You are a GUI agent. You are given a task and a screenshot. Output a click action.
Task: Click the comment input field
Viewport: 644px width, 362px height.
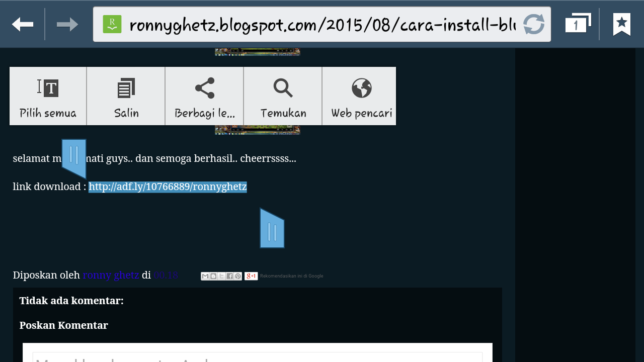tap(258, 357)
